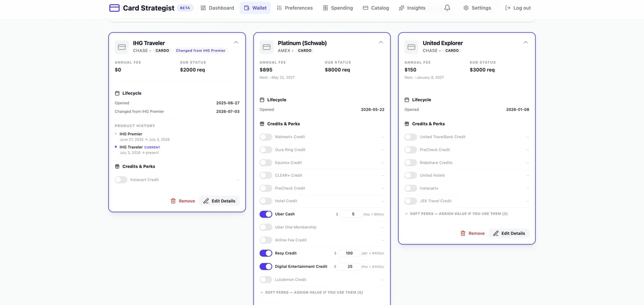Click the calendar icon beside Platinum Lifecycle

(262, 100)
